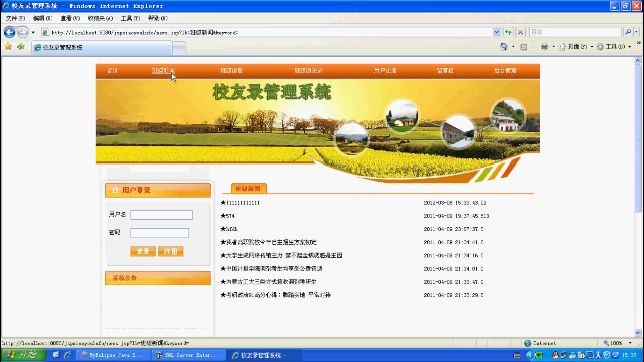Go to 首页 in the site navigation
The image size is (644, 362).
click(112, 71)
